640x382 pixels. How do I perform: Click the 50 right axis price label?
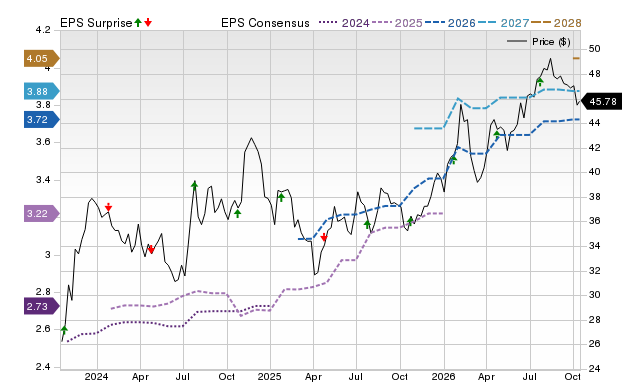595,49
